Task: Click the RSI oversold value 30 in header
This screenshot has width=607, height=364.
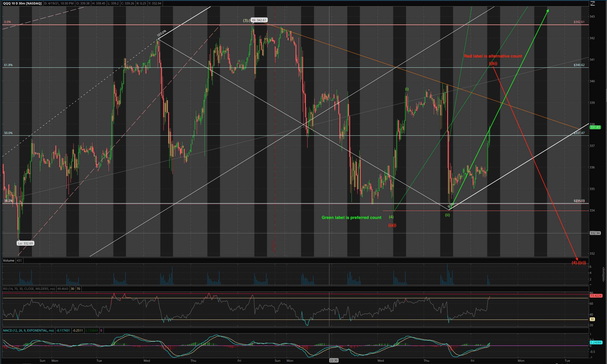Action: pos(72,289)
